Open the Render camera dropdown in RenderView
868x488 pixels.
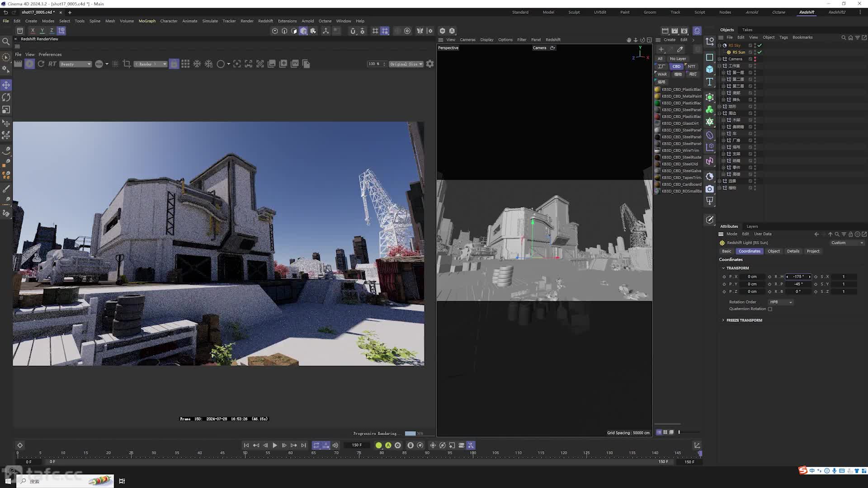pos(151,64)
